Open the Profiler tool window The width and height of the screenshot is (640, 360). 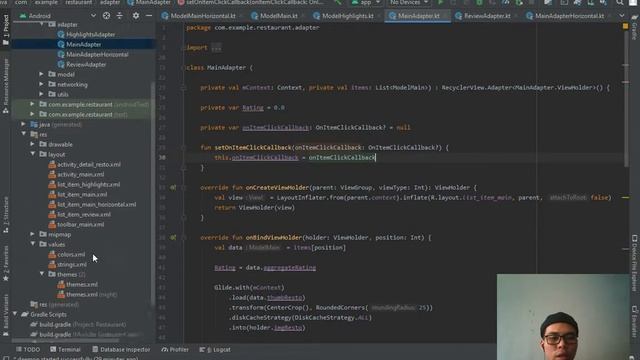(x=175, y=350)
